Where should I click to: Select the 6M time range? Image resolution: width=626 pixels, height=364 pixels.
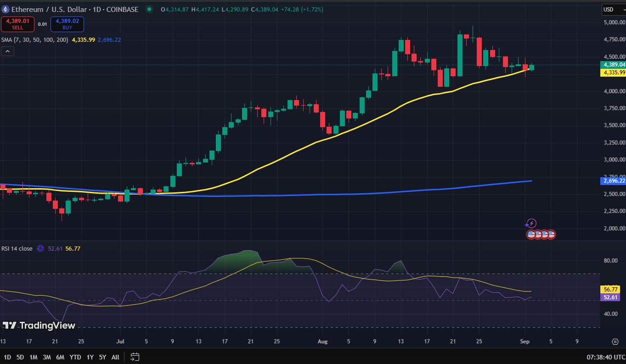tap(60, 357)
